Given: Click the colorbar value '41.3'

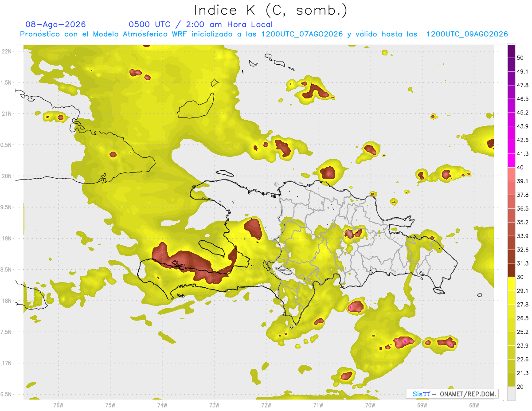Looking at the screenshot, I should click(x=523, y=154).
